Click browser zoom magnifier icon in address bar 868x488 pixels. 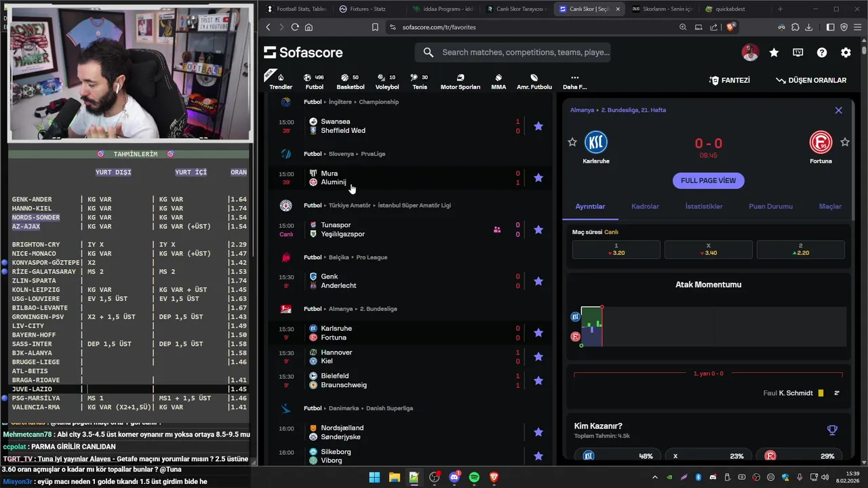[x=683, y=27]
